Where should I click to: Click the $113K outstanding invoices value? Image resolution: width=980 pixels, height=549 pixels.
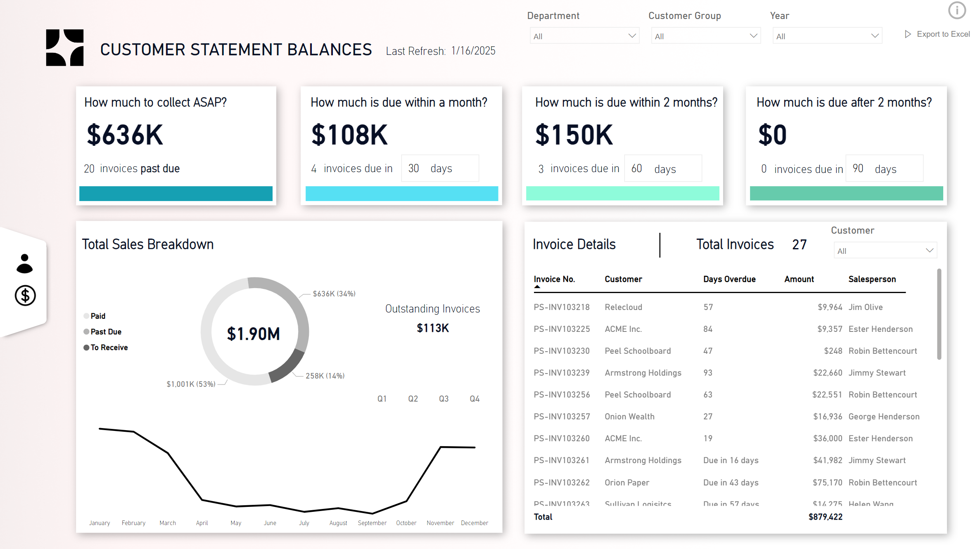tap(433, 328)
